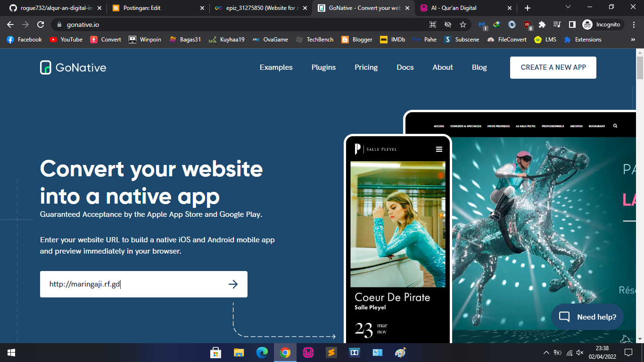644x362 pixels.
Task: Click the muted volume tray icon
Action: click(x=580, y=353)
